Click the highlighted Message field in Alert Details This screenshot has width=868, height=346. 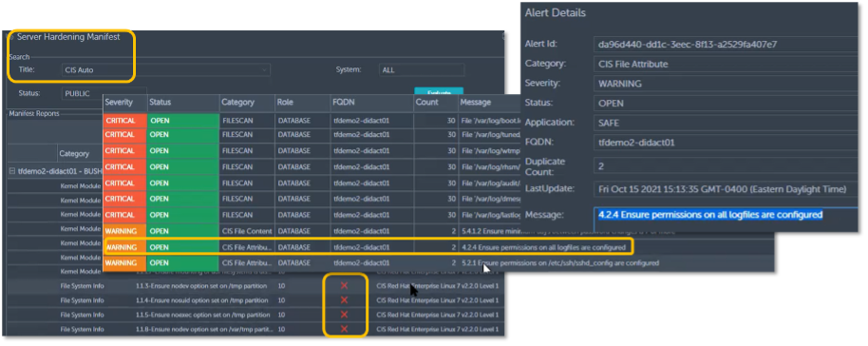tap(726, 219)
